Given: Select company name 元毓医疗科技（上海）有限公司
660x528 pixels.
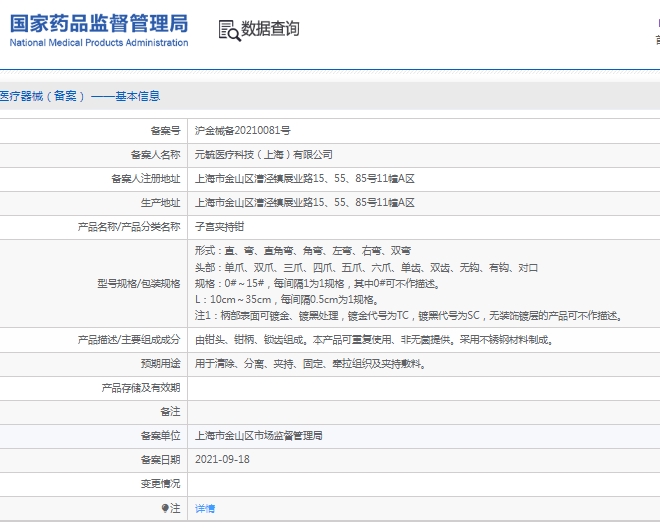Looking at the screenshot, I should [x=263, y=155].
